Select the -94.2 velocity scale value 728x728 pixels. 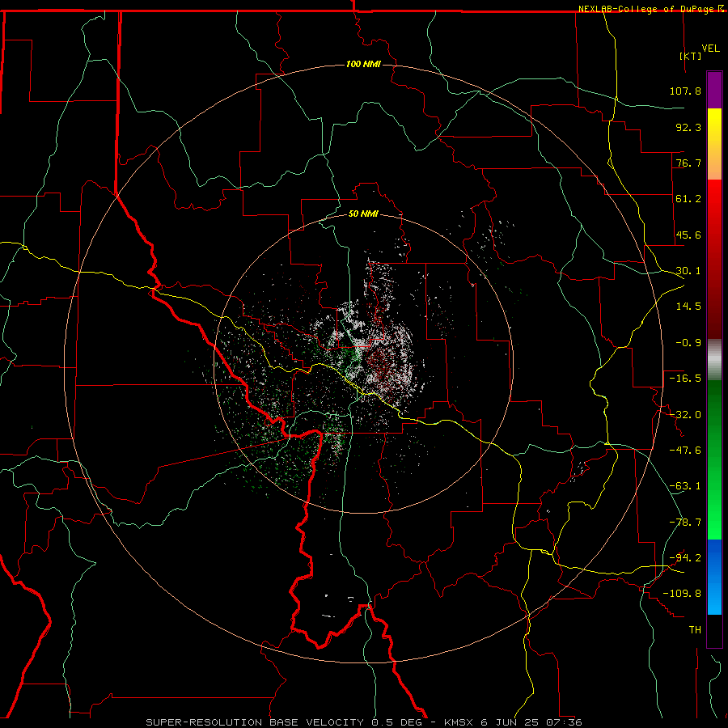[685, 558]
